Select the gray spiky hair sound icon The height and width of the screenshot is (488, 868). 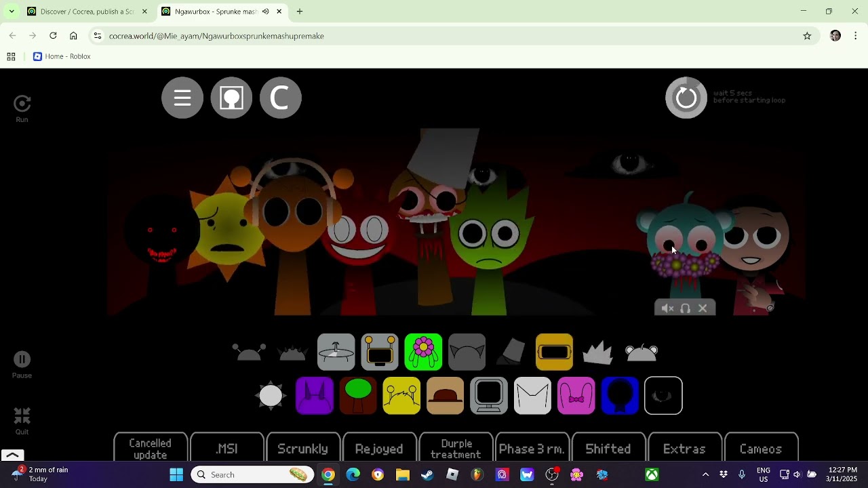pos(292,352)
